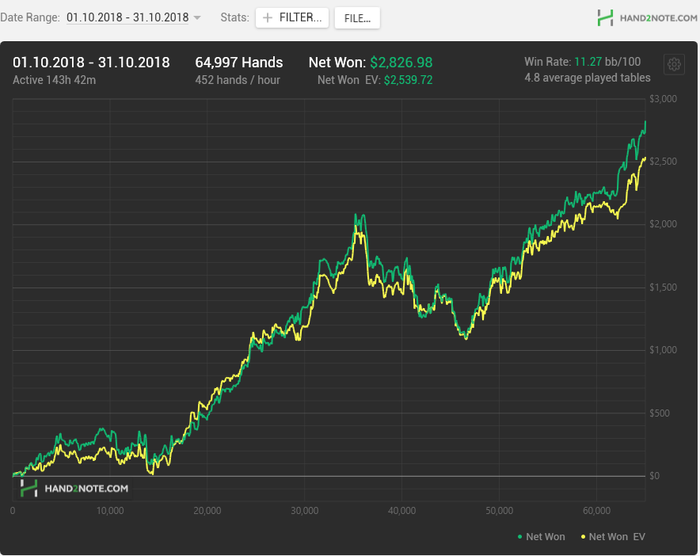Select the date range 01.10.2018 - 31.10.2018 field
Image resolution: width=700 pixels, height=556 pixels.
[127, 17]
